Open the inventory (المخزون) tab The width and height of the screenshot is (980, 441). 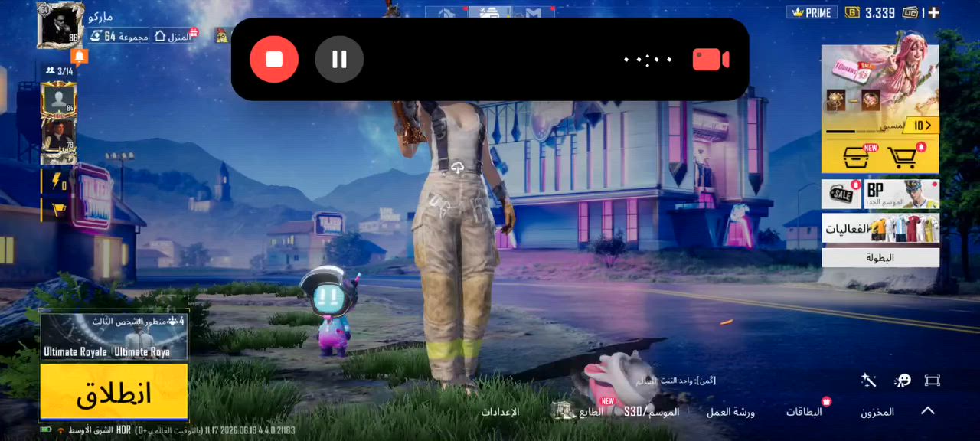(877, 412)
